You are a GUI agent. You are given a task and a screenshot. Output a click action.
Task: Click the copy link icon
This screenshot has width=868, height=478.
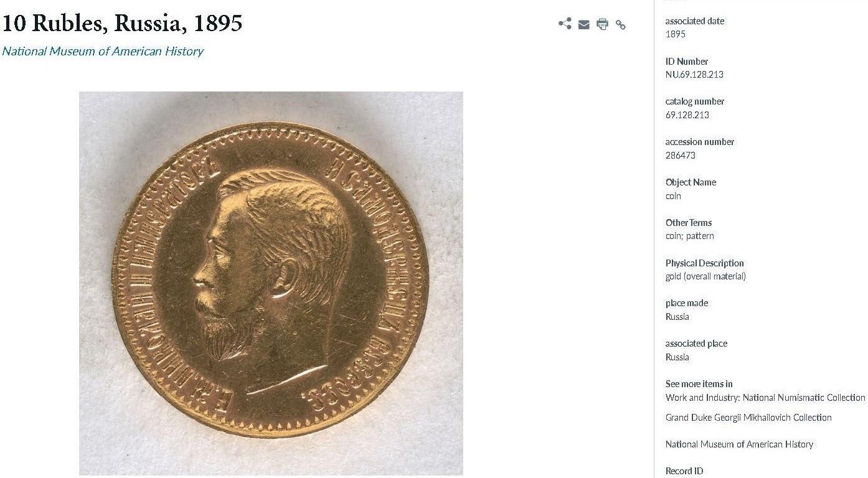(x=620, y=25)
